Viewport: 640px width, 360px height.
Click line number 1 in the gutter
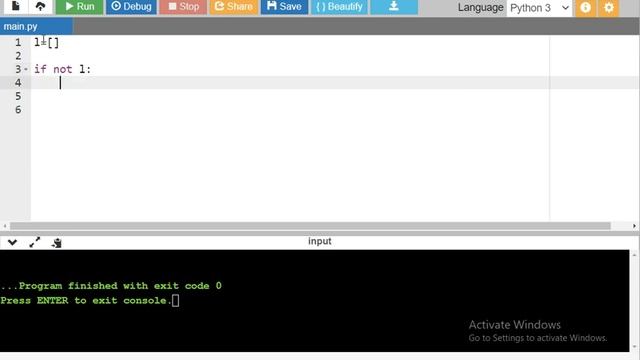click(18, 42)
